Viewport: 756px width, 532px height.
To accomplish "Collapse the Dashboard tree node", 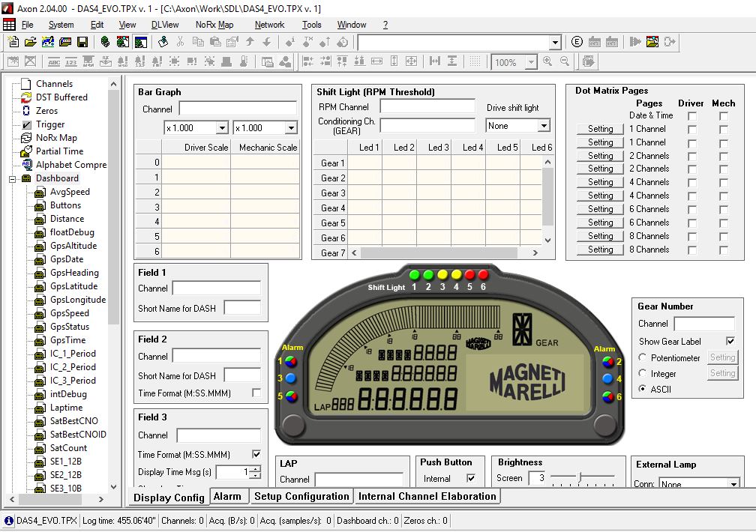I will coord(12,179).
